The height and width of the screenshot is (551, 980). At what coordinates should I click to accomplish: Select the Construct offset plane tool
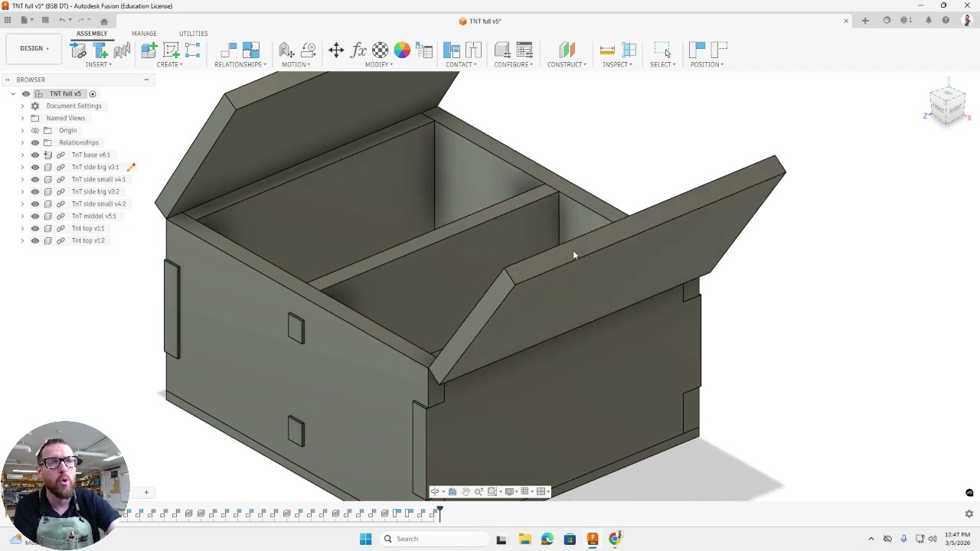567,51
